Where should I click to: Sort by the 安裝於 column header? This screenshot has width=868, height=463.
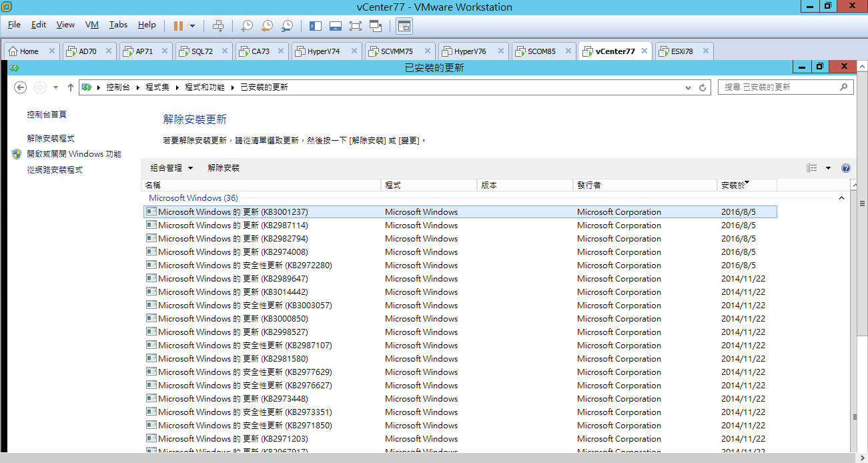point(747,185)
